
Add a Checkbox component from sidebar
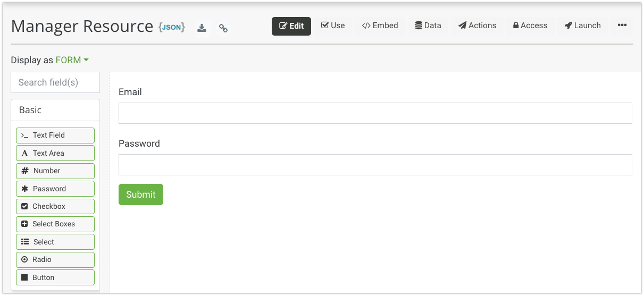[55, 206]
